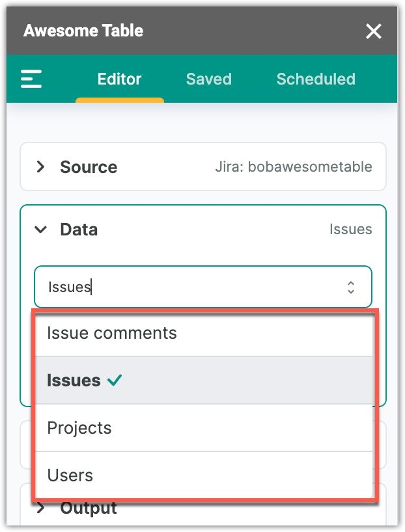Click the Jira: bobawesometable source label

coord(294,167)
